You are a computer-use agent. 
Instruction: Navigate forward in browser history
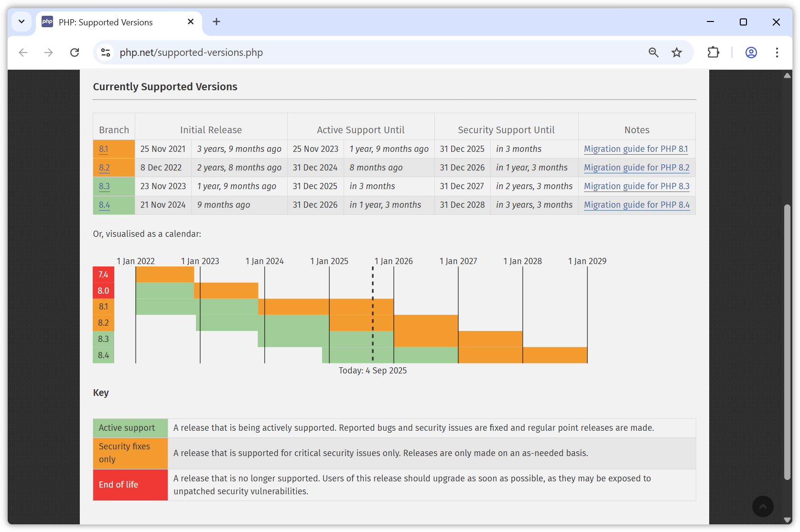coord(48,53)
